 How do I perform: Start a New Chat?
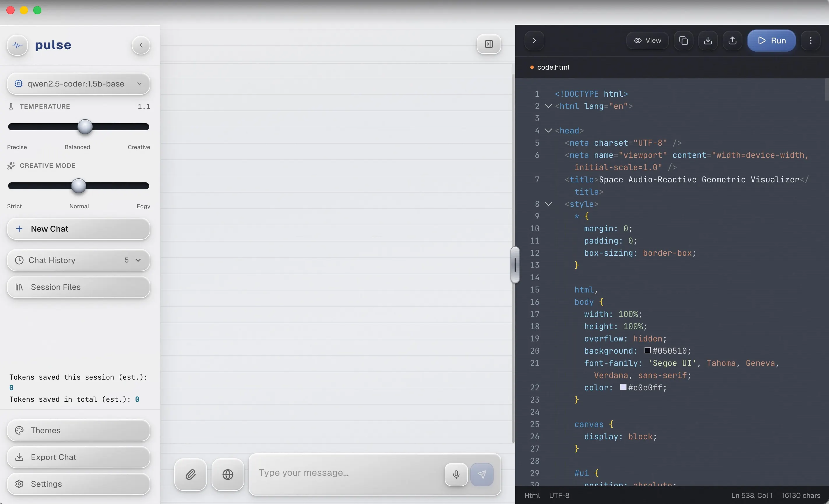pos(78,229)
